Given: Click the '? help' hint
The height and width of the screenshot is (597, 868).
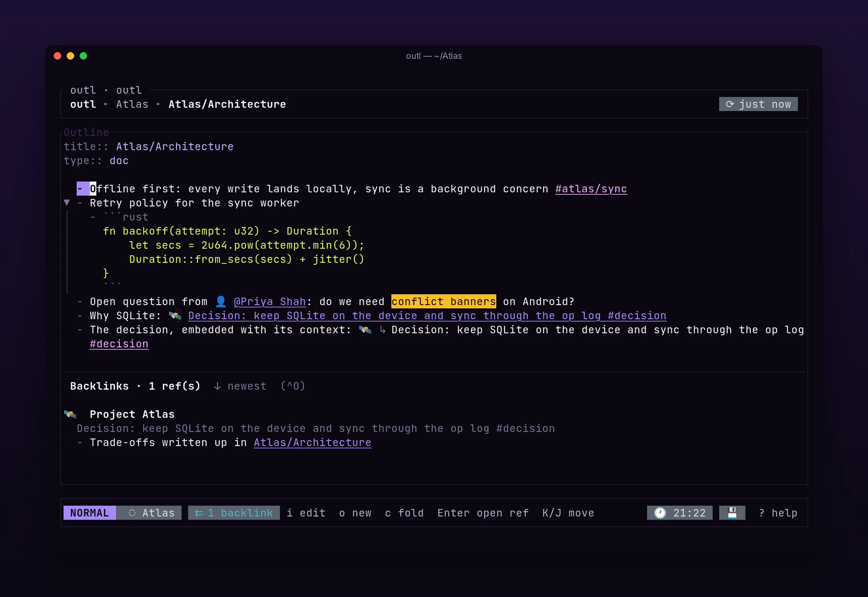Looking at the screenshot, I should (x=778, y=513).
